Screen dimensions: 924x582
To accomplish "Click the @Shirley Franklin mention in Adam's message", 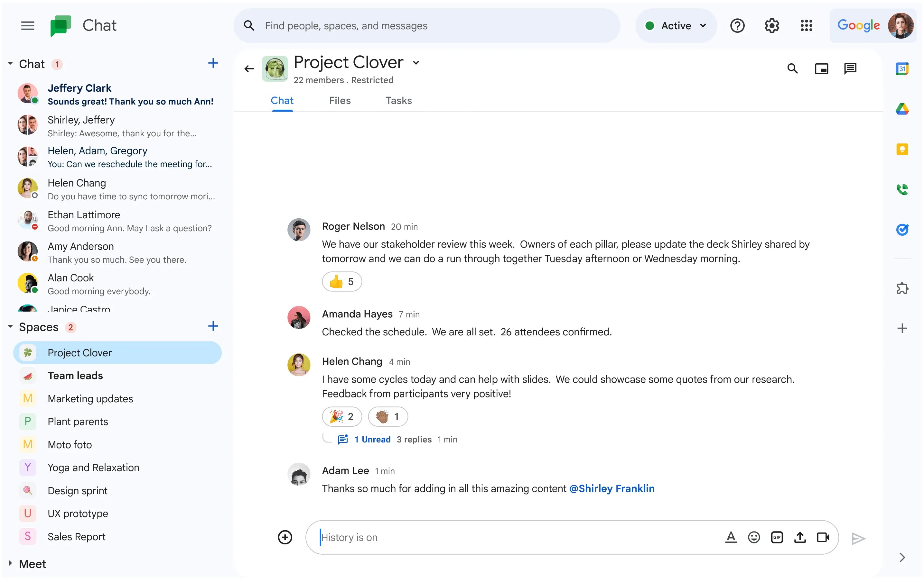I will point(612,488).
